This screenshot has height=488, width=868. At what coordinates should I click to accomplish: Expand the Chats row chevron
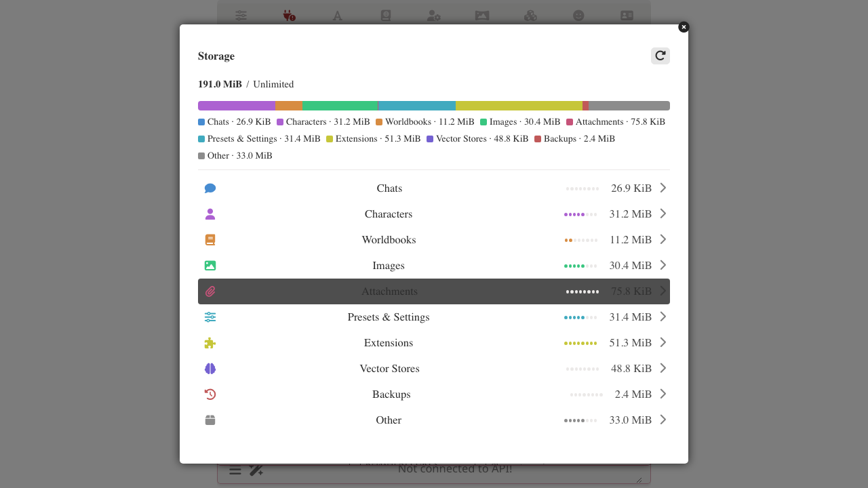click(663, 188)
